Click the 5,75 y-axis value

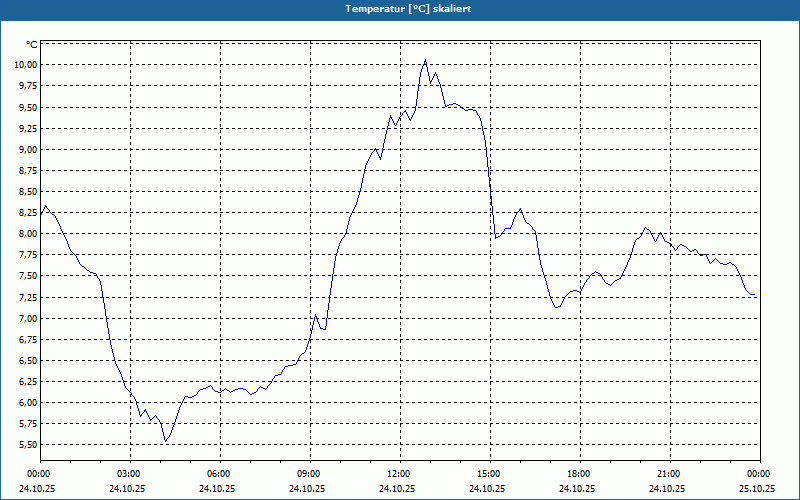(28, 423)
